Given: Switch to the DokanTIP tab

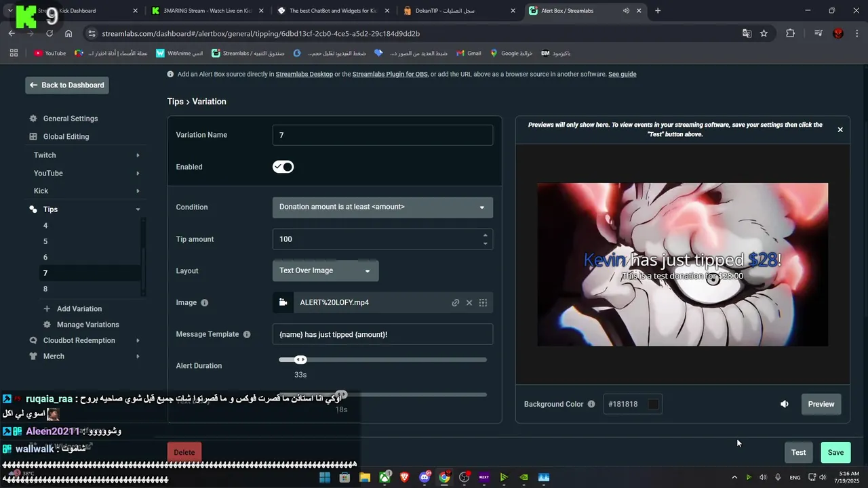Looking at the screenshot, I should [458, 11].
